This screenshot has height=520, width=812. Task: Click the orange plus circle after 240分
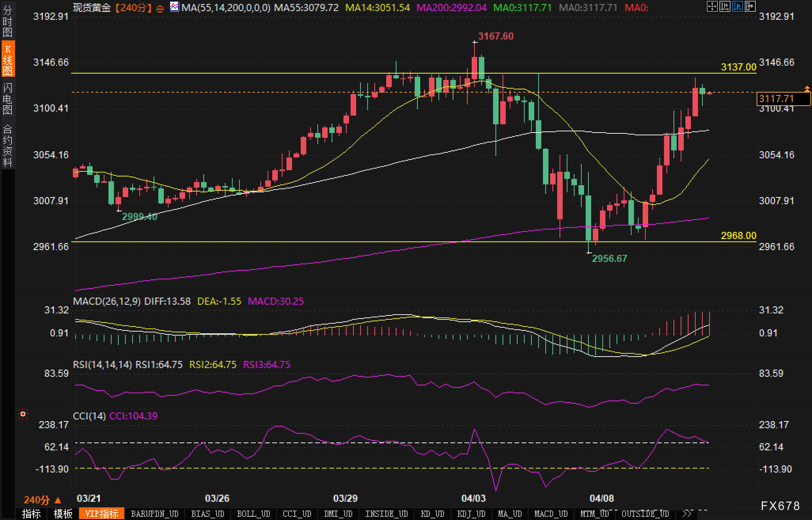(160, 9)
